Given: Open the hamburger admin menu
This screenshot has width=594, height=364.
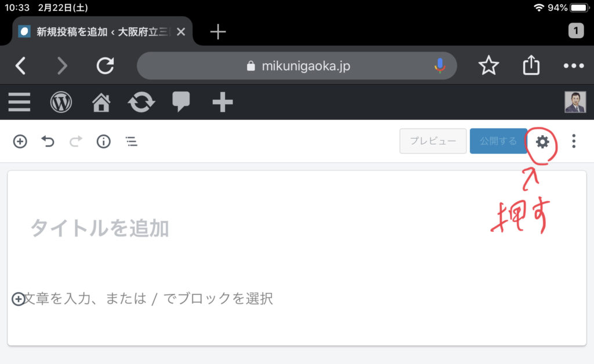Looking at the screenshot, I should point(19,102).
